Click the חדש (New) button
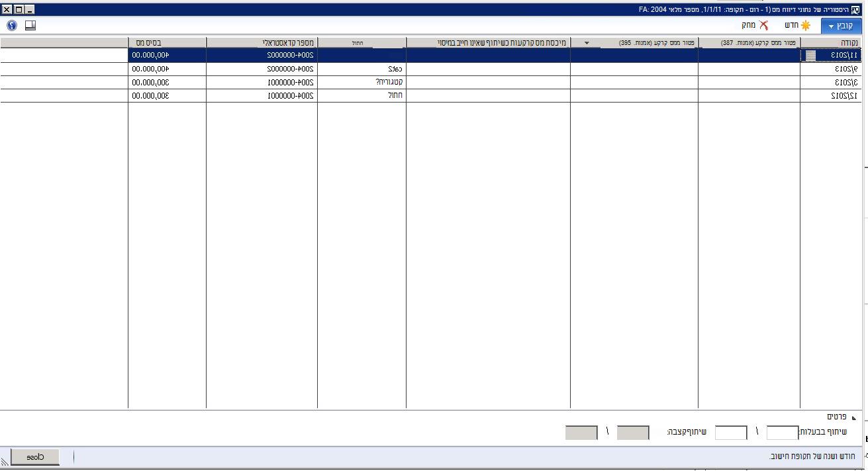 [798, 25]
